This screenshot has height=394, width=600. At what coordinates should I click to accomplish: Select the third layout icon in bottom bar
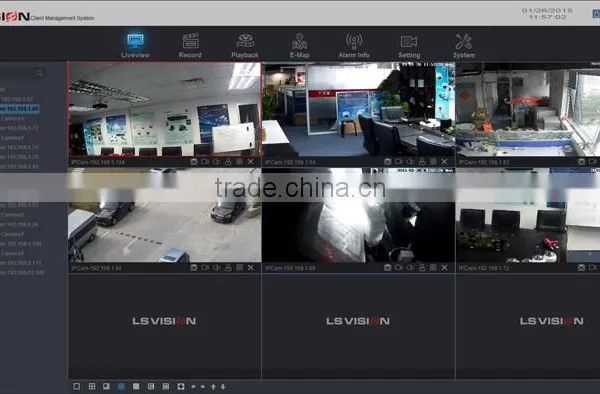pyautogui.click(x=106, y=386)
